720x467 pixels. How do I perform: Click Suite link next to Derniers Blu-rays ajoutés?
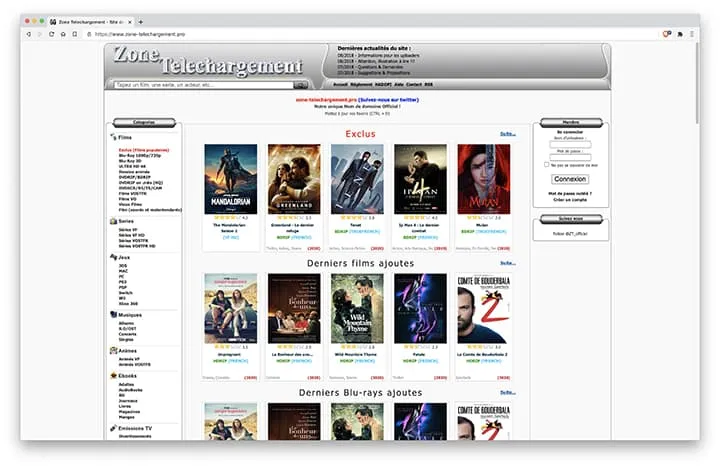508,393
